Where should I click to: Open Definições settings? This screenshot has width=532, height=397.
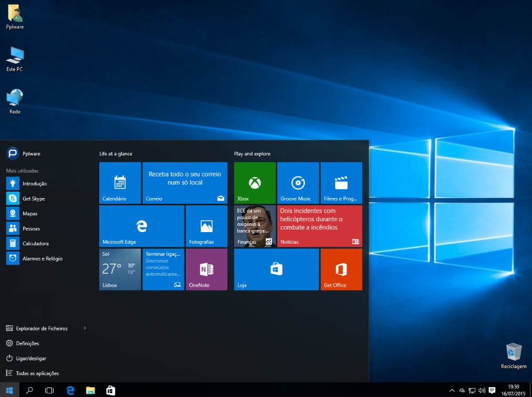tap(27, 343)
